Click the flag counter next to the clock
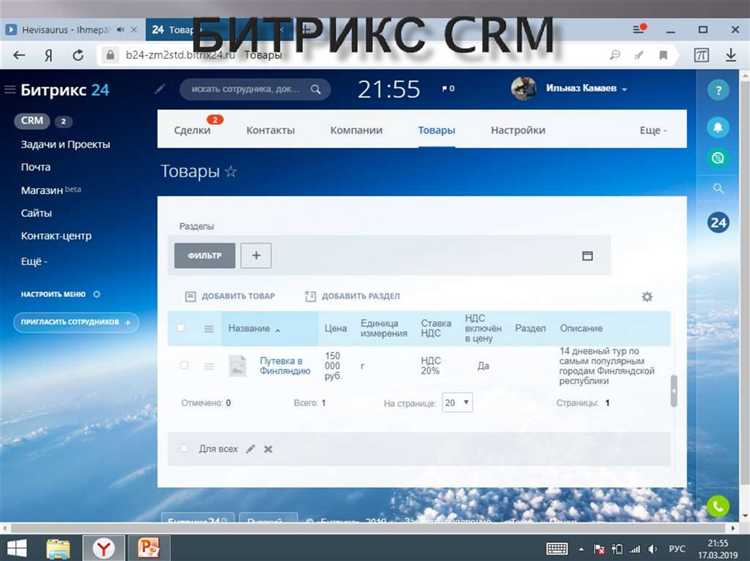 pos(448,88)
